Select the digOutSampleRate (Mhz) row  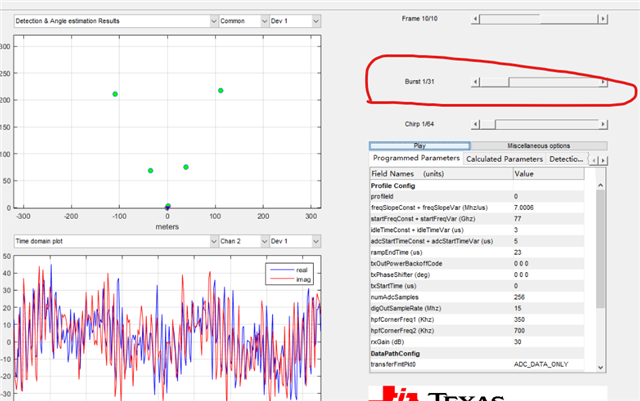coord(477,308)
